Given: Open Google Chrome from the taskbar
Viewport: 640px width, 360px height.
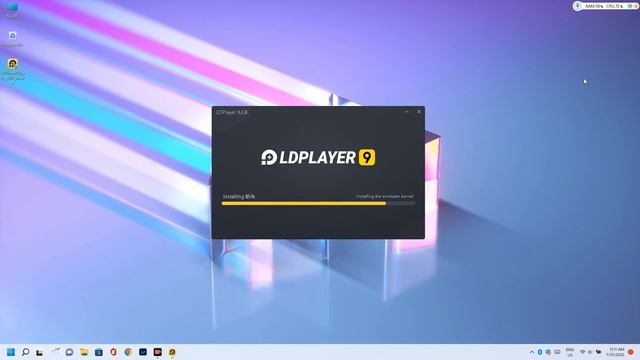Looking at the screenshot, I should pyautogui.click(x=128, y=352).
